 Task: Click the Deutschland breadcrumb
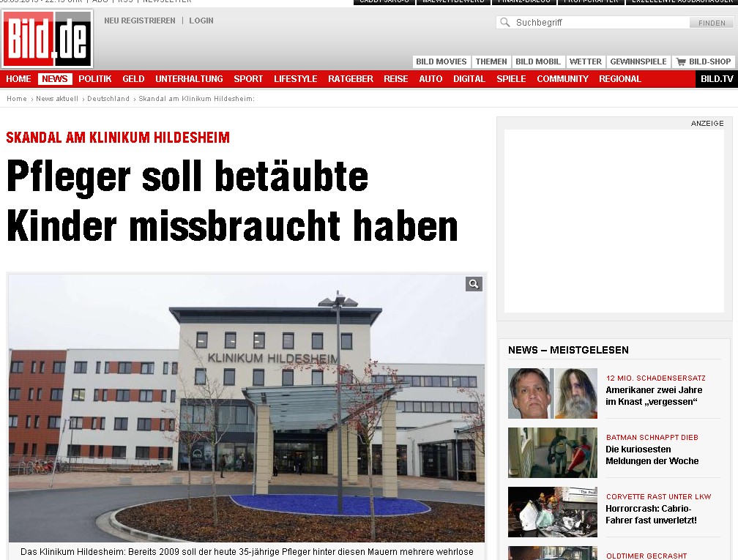tap(108, 99)
